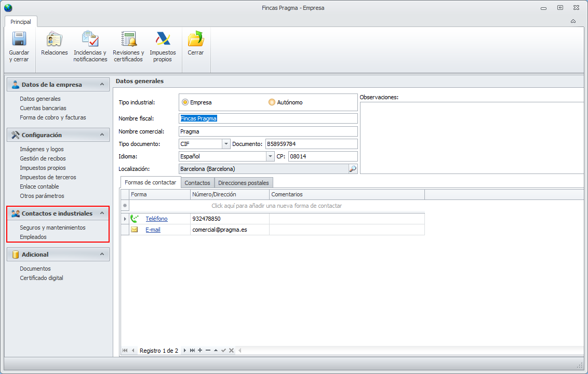This screenshot has width=588, height=374.
Task: Collapse the Configuración section
Action: tap(102, 135)
